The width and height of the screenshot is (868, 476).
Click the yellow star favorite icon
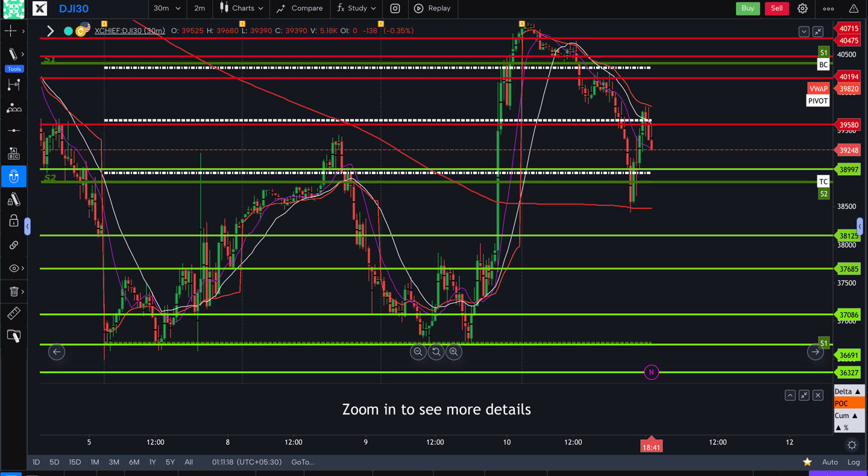pos(807,462)
